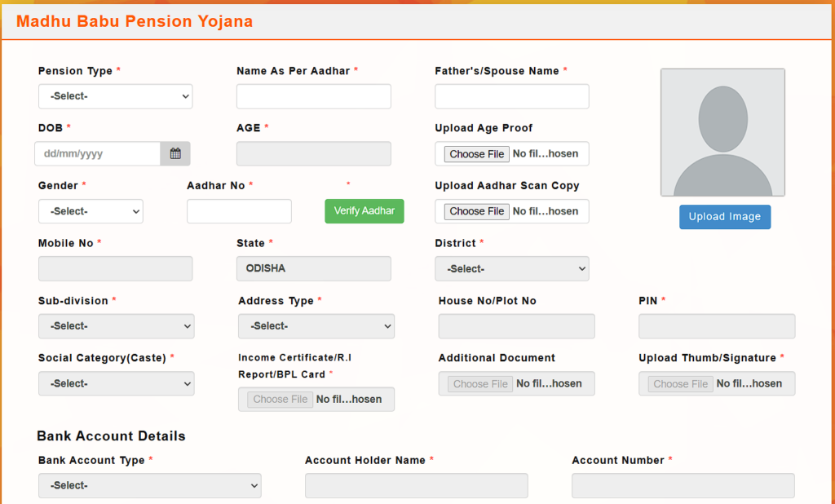Click the Bank Account Details section heading
The height and width of the screenshot is (504, 835).
(x=111, y=435)
